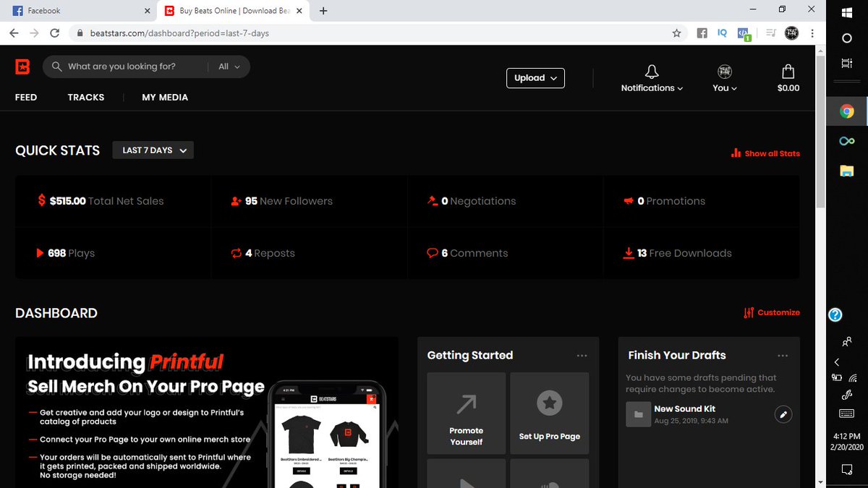Open the MY MEDIA menu item
Image resolution: width=868 pixels, height=488 pixels.
pos(165,97)
